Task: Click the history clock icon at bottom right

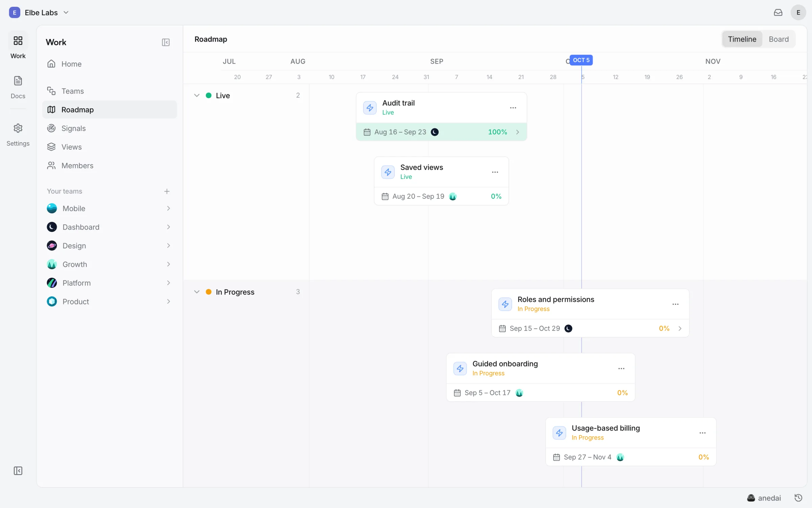Action: tap(798, 498)
